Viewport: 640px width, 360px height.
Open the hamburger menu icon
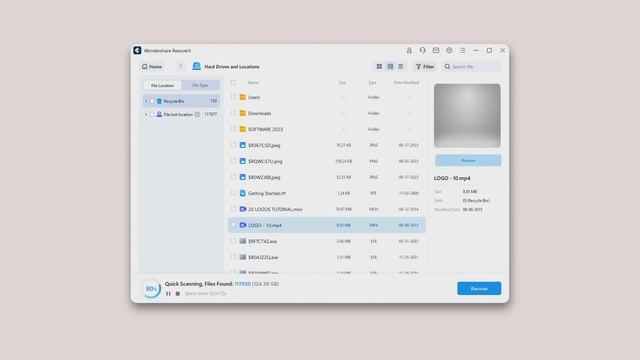tap(462, 50)
